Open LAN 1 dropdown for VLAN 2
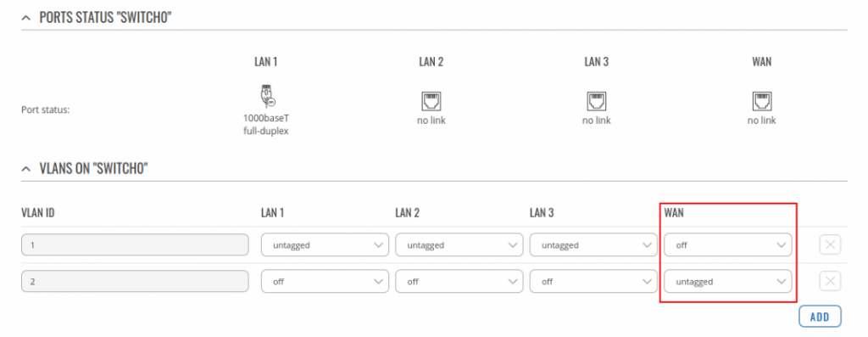Image resolution: width=868 pixels, height=337 pixels. 325,282
